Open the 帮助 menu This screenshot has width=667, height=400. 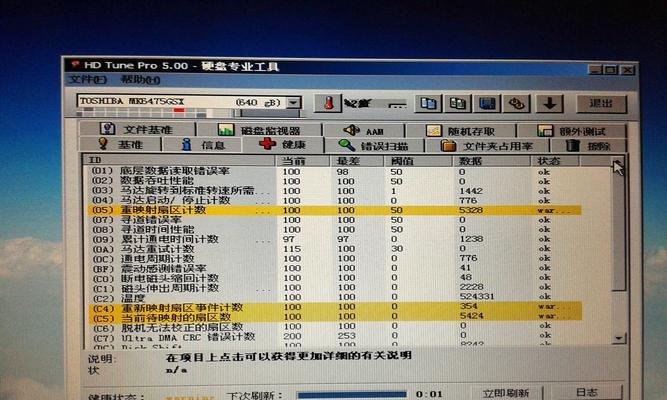pyautogui.click(x=140, y=80)
